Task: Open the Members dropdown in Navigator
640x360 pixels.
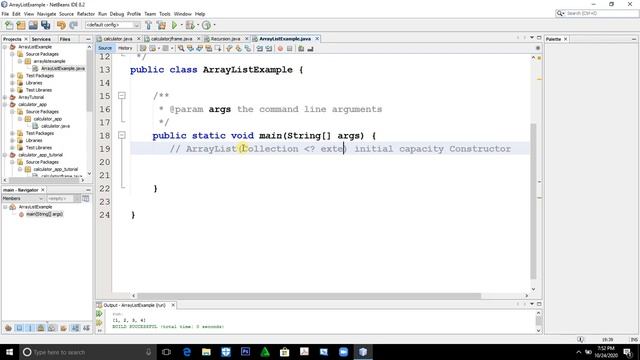Action: click(23, 199)
